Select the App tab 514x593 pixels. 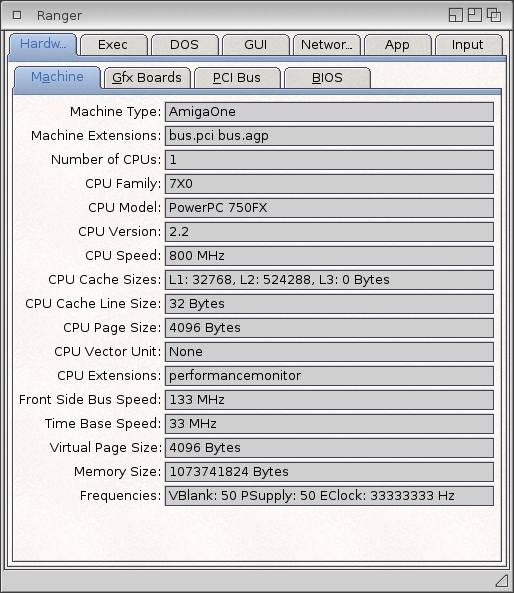[x=398, y=45]
